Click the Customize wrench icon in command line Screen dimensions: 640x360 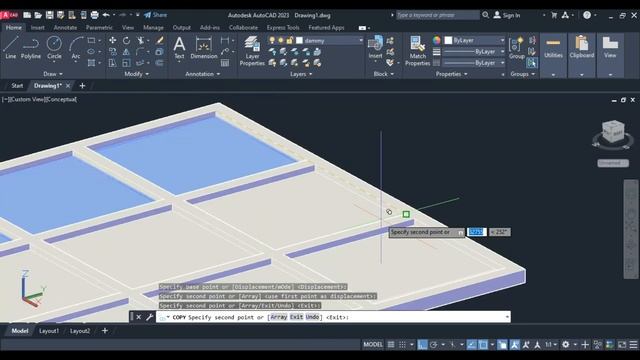[149, 317]
